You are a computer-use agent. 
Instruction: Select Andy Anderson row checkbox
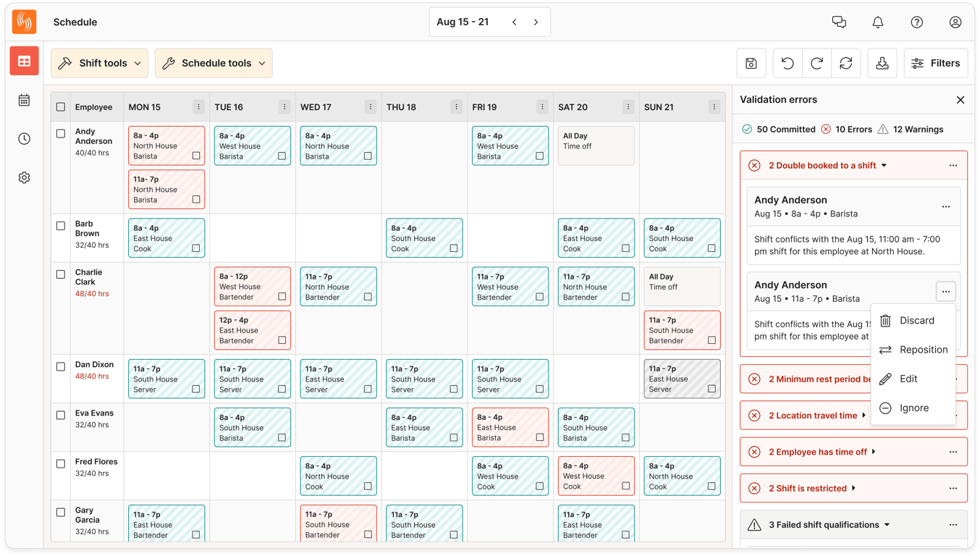pyautogui.click(x=61, y=134)
